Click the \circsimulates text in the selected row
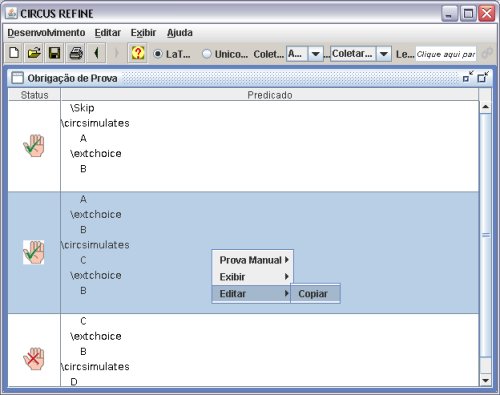 [x=95, y=245]
